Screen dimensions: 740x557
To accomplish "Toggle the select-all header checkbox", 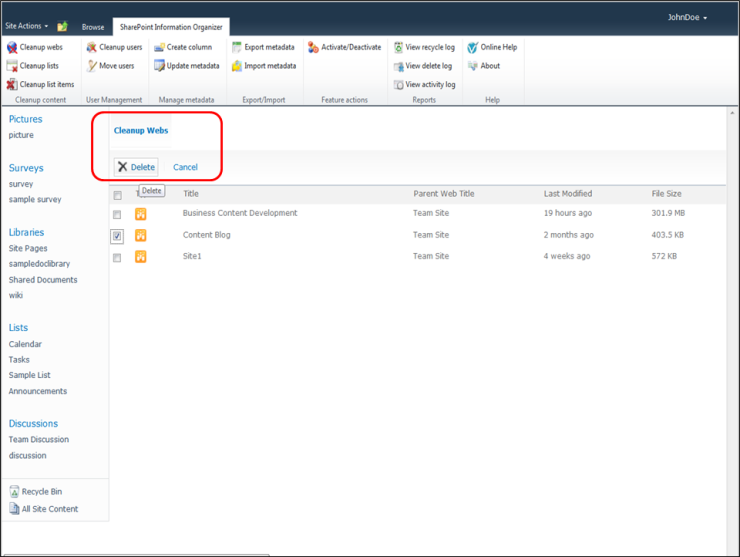I will pos(118,195).
